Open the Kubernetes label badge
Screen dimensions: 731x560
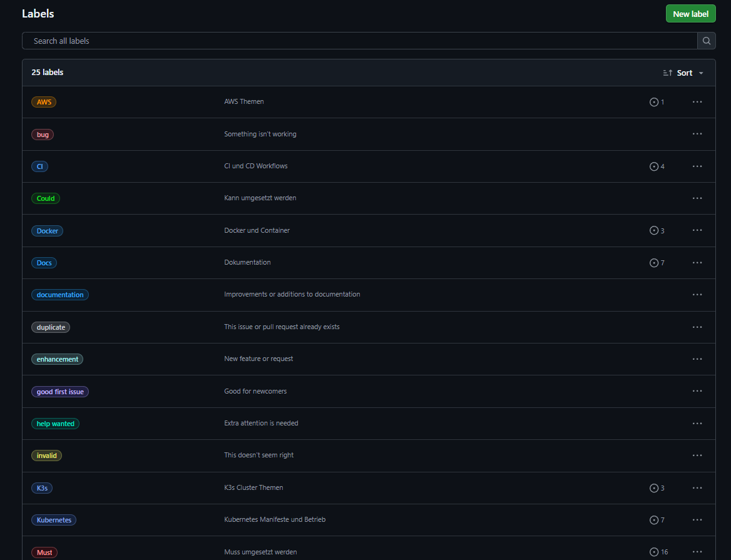click(54, 520)
